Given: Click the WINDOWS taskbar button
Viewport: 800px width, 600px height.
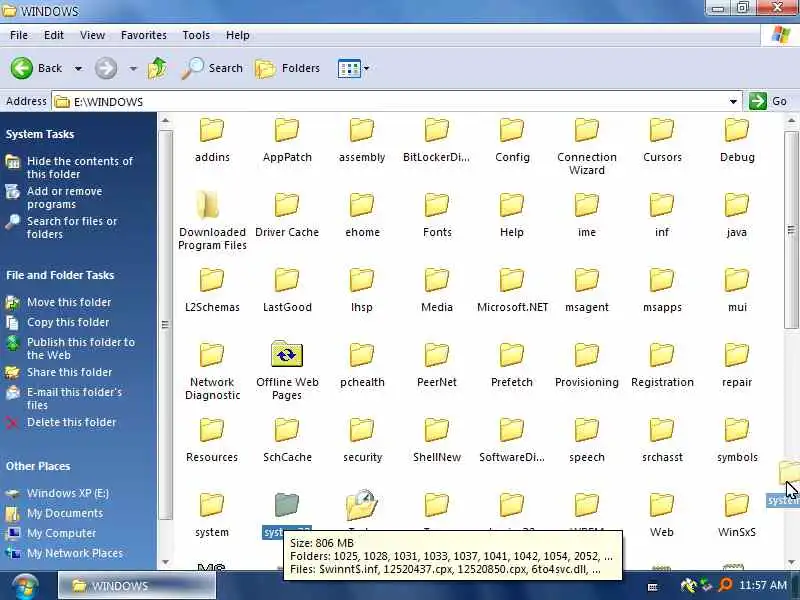Looking at the screenshot, I should click(137, 586).
